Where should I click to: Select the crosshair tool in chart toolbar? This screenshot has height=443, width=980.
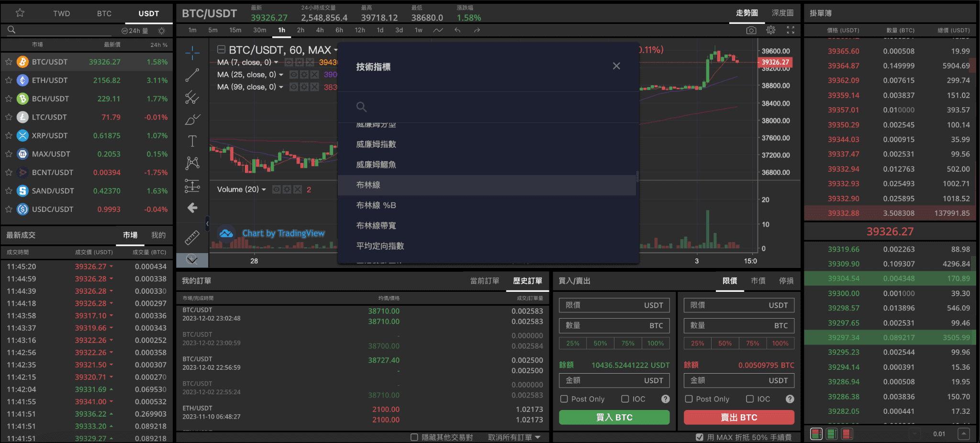[192, 53]
